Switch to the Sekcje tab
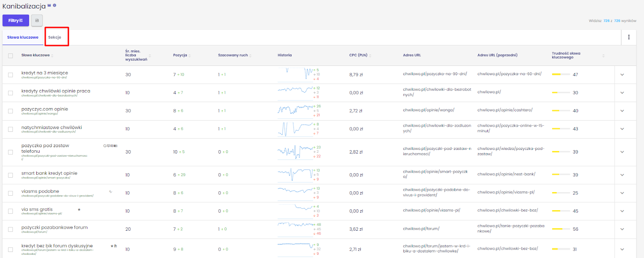The height and width of the screenshot is (258, 644). [x=55, y=37]
